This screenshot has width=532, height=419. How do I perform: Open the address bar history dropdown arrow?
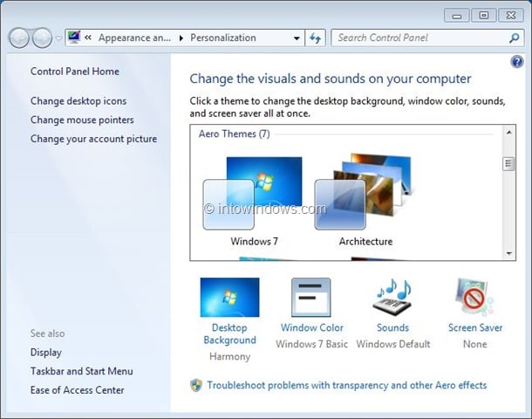pos(297,38)
